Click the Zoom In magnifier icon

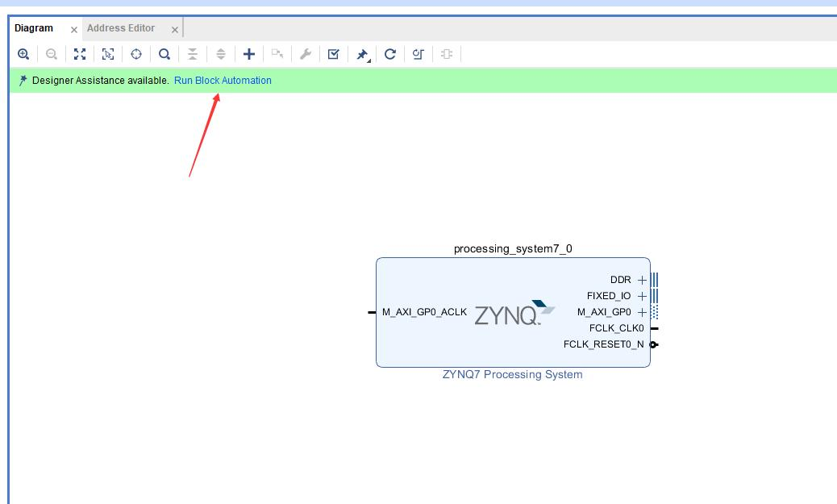[x=23, y=54]
